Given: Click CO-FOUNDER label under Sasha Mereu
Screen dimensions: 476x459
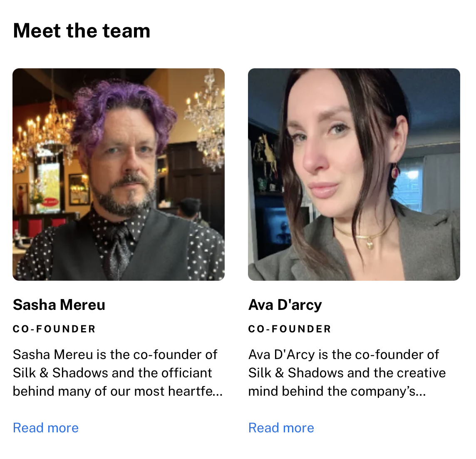Looking at the screenshot, I should (x=55, y=329).
